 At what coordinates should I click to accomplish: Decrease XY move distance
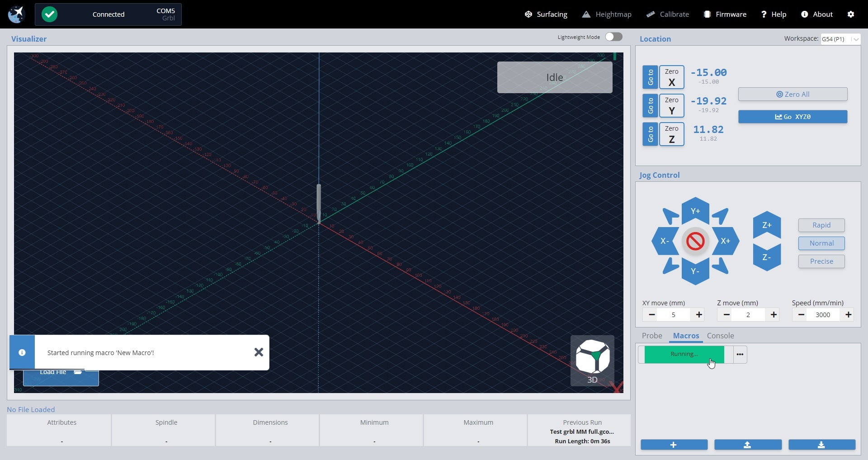point(652,315)
